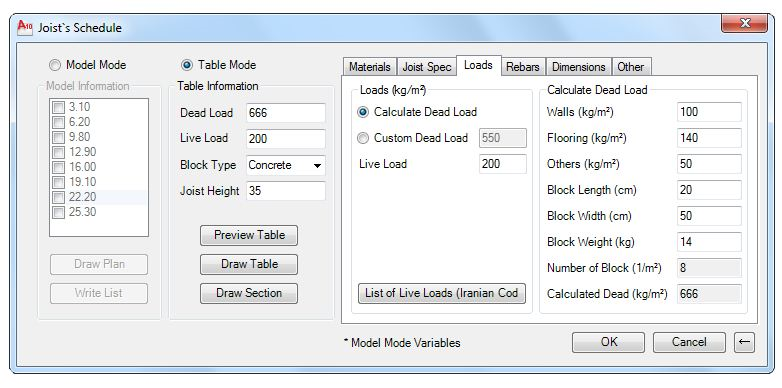The image size is (782, 388).
Task: Click the Flooring (kg/m²) input field
Action: (x=709, y=138)
